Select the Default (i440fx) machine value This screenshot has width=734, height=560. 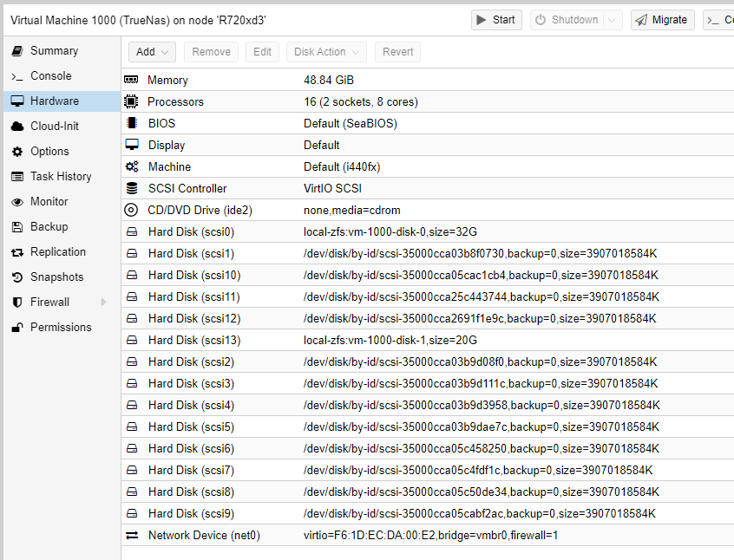[342, 166]
